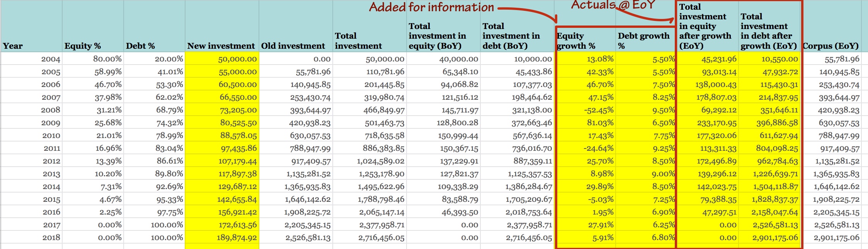Viewport: 868px width, 249px height.
Task: Select total investment cell 1,024,589.02
Action: coord(369,161)
